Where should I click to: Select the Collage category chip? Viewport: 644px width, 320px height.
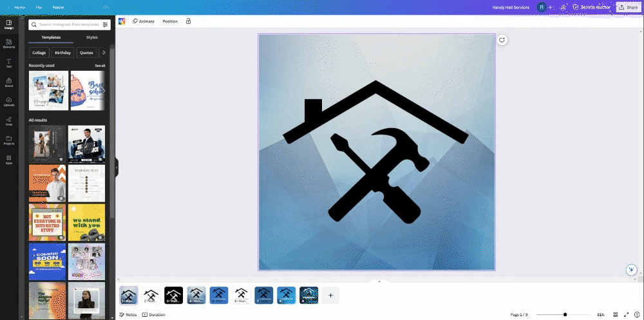(x=39, y=53)
